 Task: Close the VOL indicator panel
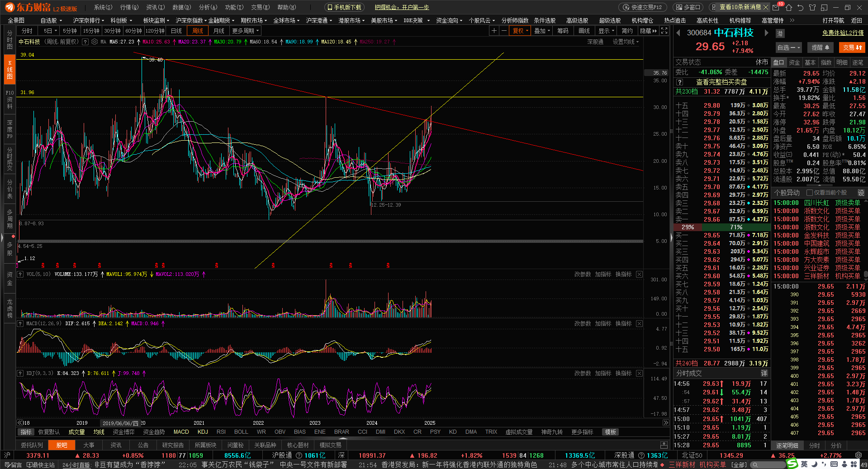click(639, 274)
